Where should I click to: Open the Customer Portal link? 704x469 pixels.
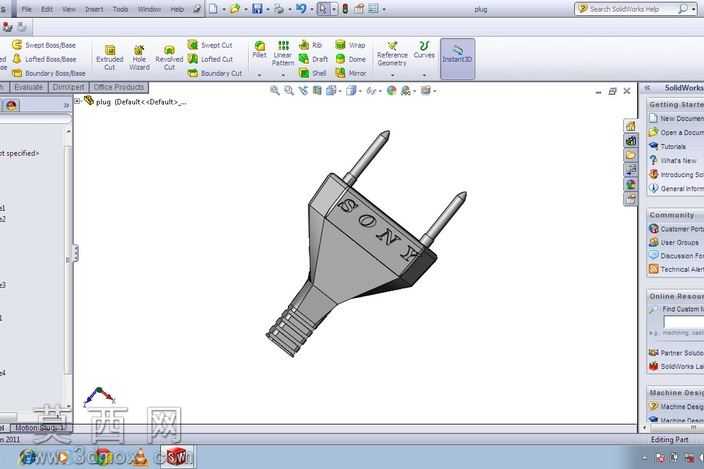[x=676, y=229]
